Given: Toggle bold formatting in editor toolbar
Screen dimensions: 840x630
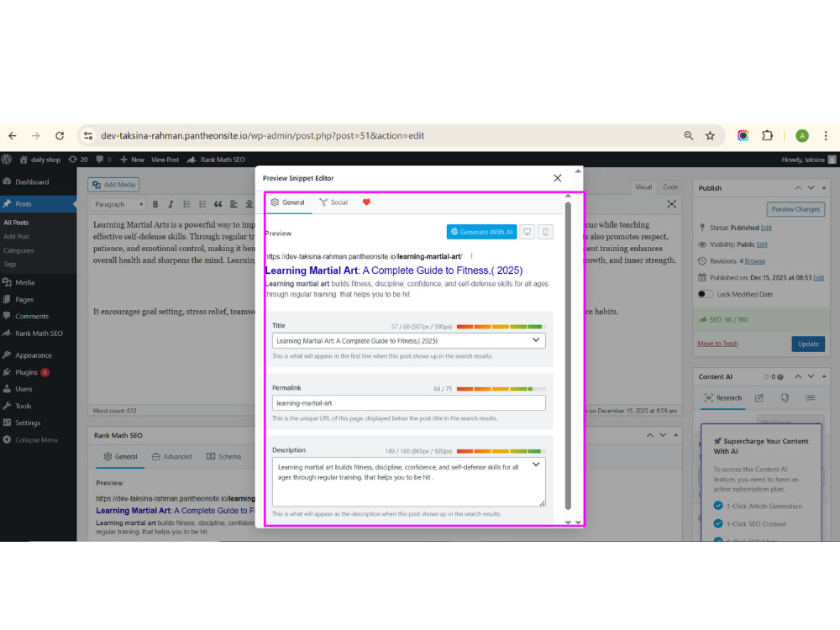Looking at the screenshot, I should point(155,204).
